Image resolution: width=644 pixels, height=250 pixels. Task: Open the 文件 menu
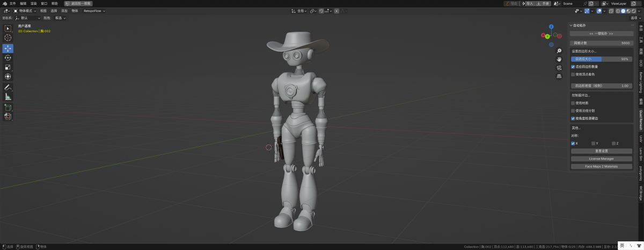[x=12, y=3]
